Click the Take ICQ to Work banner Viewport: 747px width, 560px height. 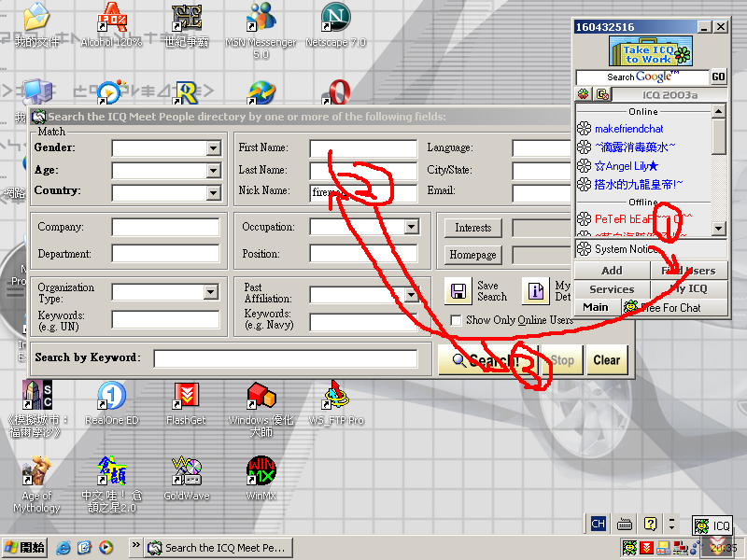pos(650,51)
